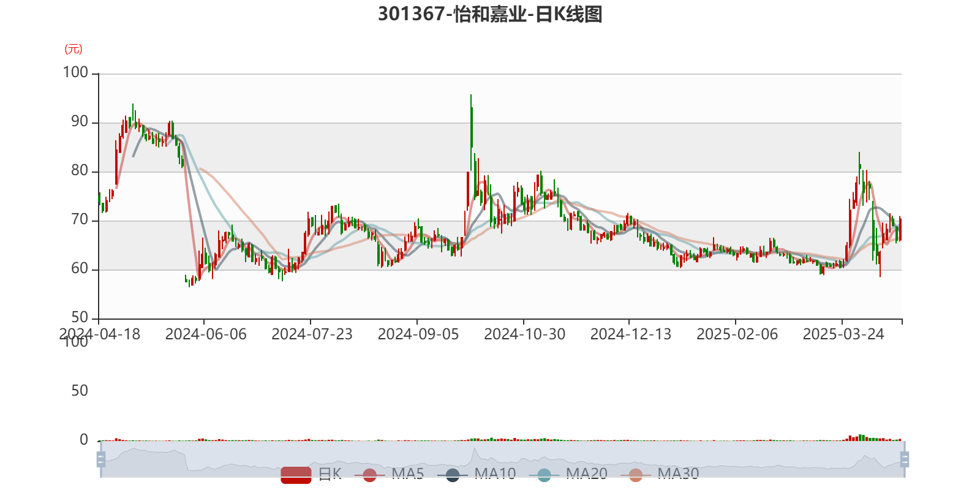This screenshot has height=490, width=980.
Task: Grab the left handle of zoom slider
Action: (100, 459)
